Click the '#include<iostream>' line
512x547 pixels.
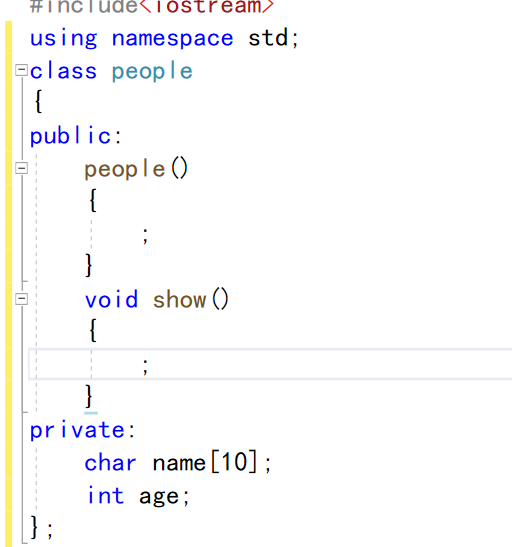point(152,7)
